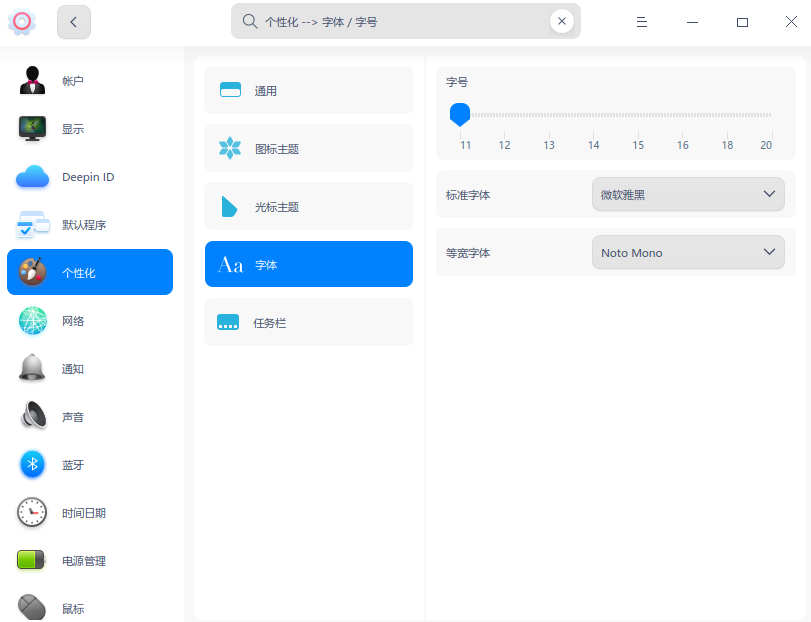The height and width of the screenshot is (622, 811).
Task: Select 字体 menu item
Action: pos(309,264)
